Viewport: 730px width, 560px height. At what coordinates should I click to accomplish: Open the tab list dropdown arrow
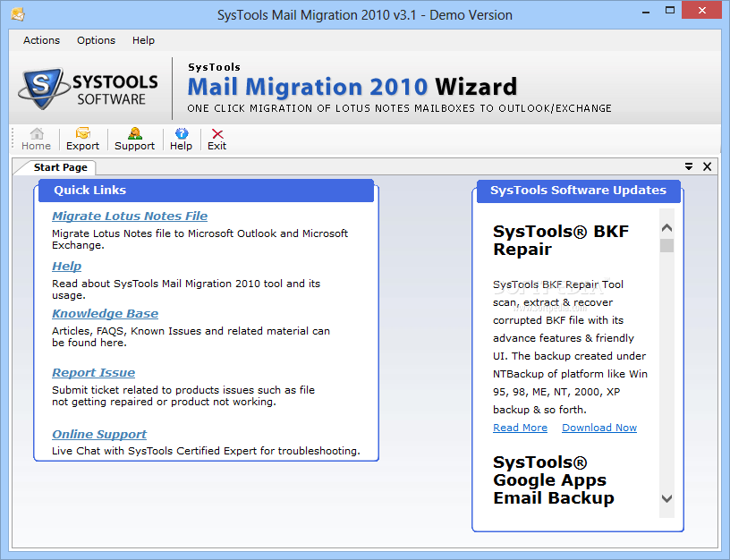(x=689, y=166)
